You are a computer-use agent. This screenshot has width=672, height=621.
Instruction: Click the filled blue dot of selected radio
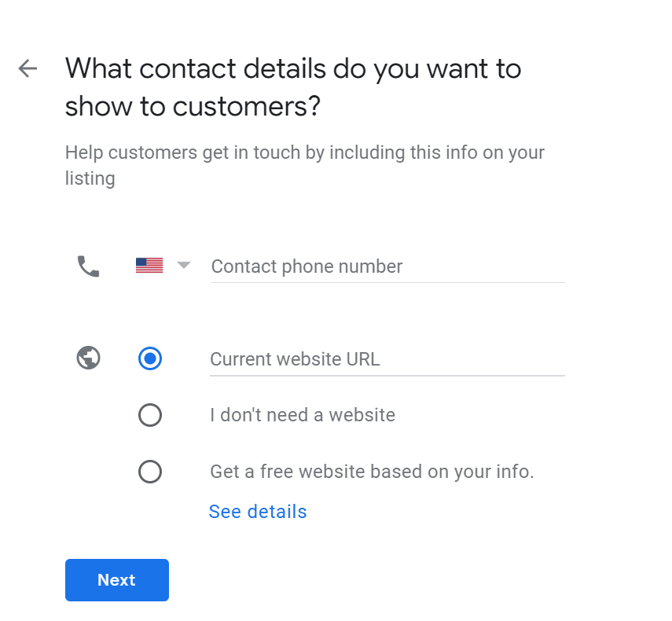coord(150,358)
